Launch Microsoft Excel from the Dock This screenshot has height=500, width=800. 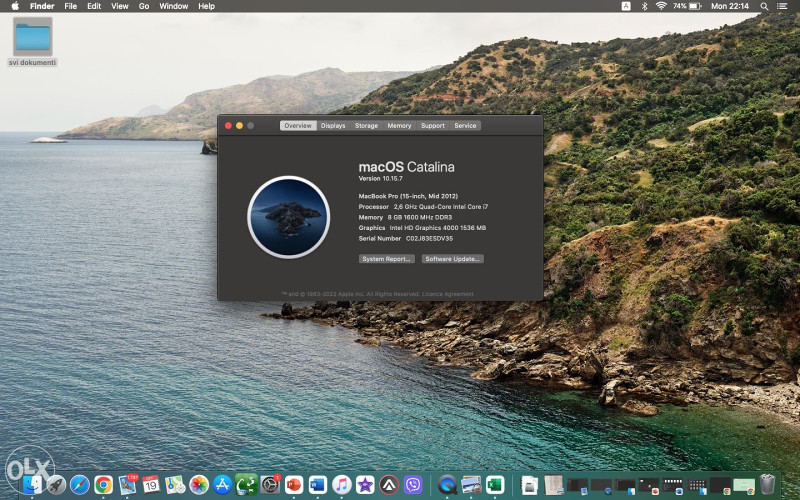click(x=495, y=485)
